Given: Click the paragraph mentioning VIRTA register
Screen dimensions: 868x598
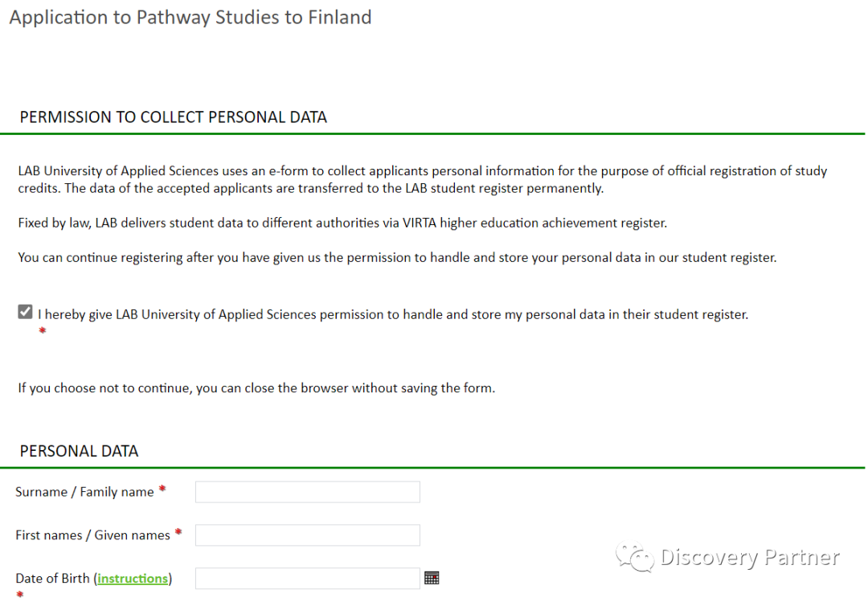Looking at the screenshot, I should pos(342,223).
